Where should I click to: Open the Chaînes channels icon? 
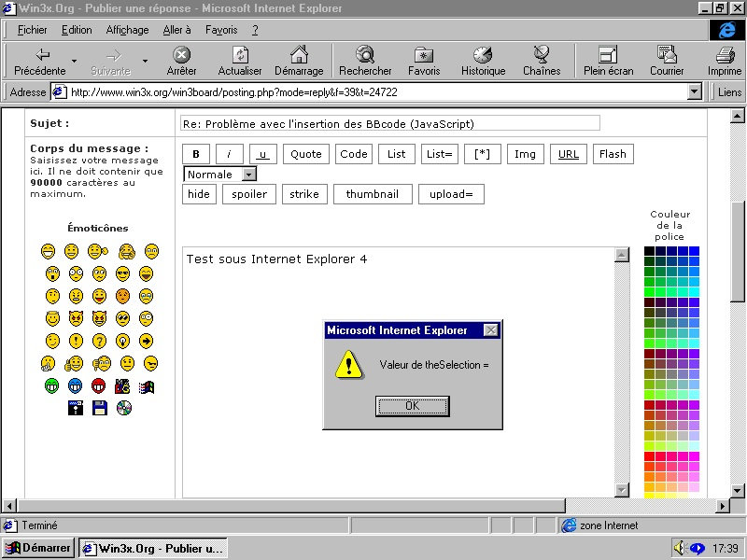(x=542, y=55)
